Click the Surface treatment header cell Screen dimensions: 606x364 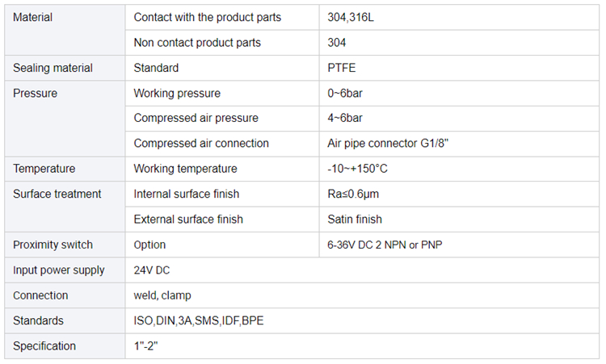65,207
